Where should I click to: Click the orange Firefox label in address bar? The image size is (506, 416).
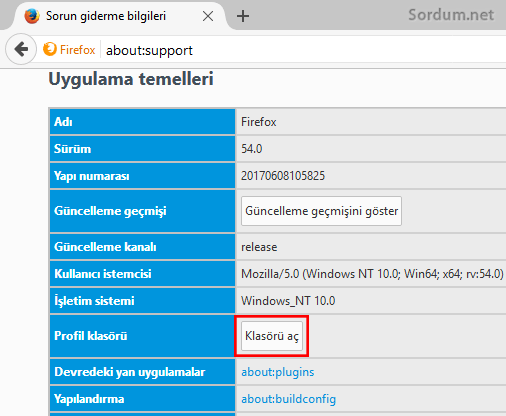77,50
